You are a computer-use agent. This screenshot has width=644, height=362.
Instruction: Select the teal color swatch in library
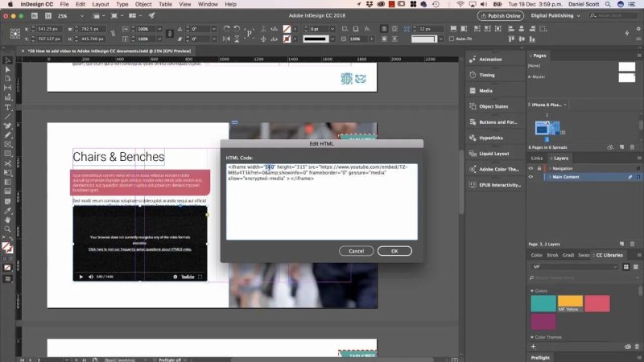click(543, 304)
